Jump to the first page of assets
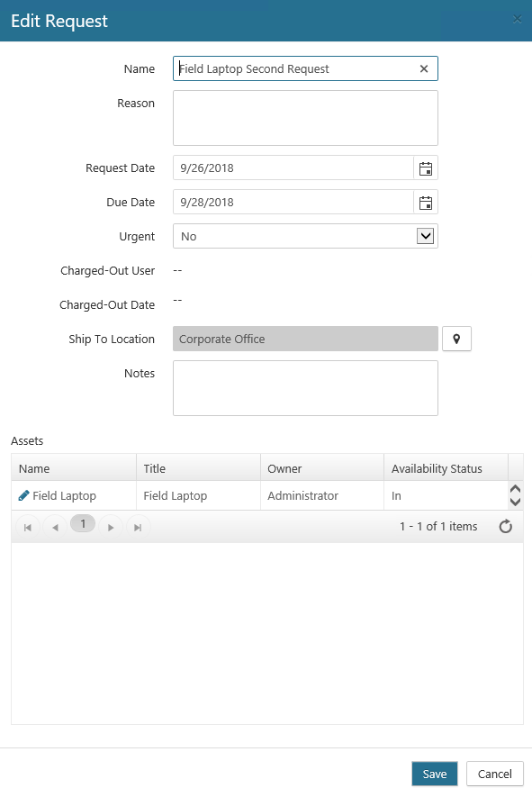The image size is (532, 797). [x=27, y=526]
